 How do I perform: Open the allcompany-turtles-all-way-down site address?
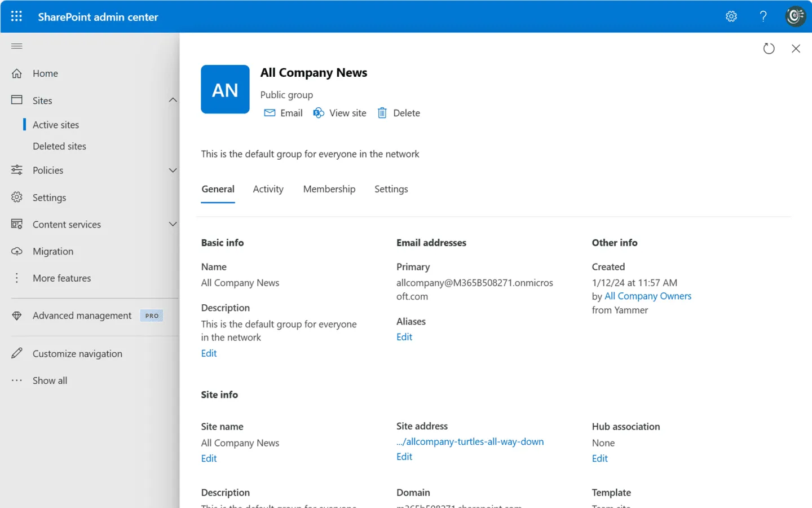[470, 441]
